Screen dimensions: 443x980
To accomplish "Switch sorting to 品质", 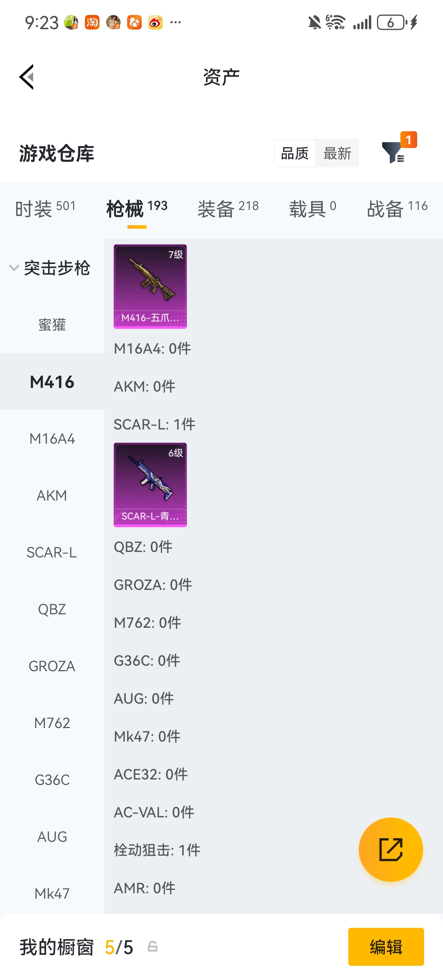I will (x=295, y=153).
